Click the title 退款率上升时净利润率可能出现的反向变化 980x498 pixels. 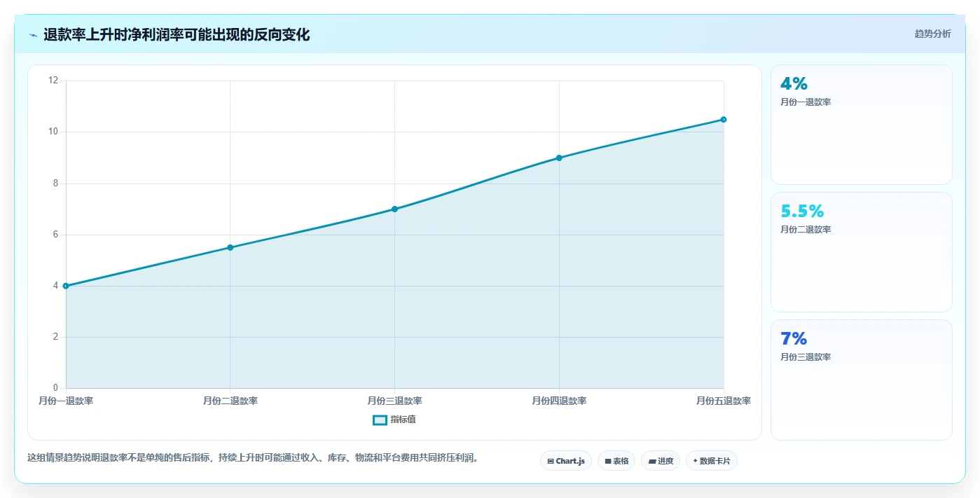pyautogui.click(x=177, y=34)
